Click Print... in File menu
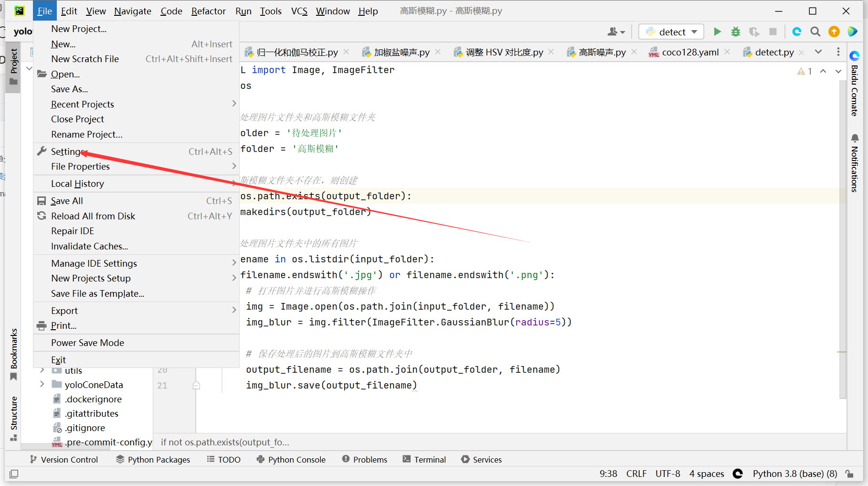 [136, 325]
